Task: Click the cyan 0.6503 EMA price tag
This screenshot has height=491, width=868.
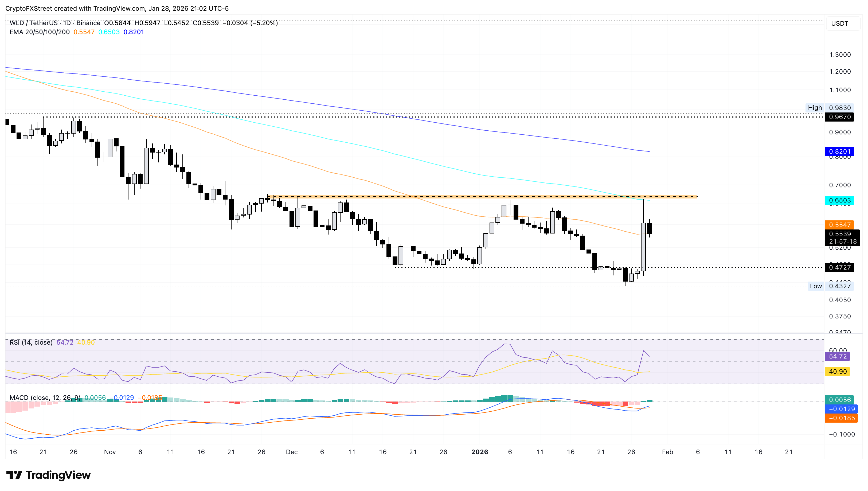Action: pos(839,200)
